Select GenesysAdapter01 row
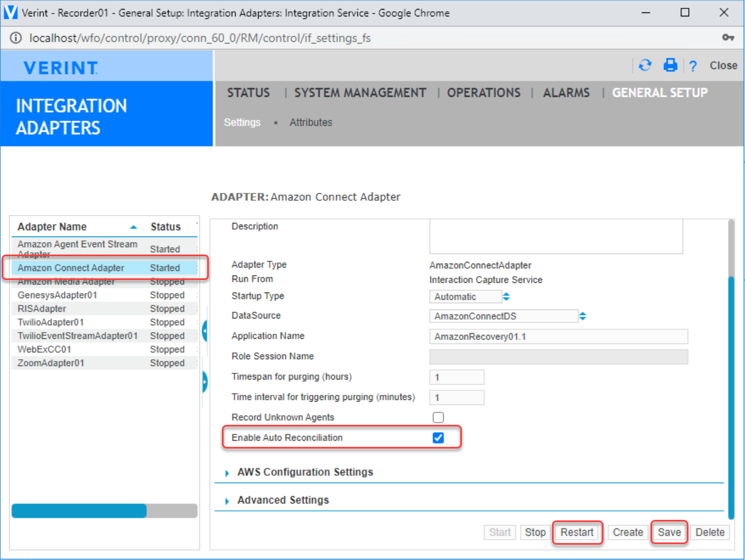Screen dimensions: 745x560 tap(104, 295)
